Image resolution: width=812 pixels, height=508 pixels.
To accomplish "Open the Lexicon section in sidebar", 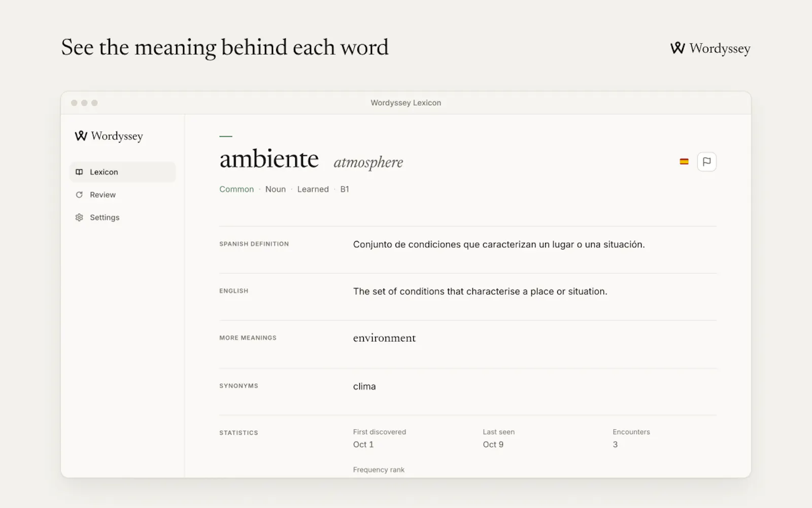I will 122,172.
